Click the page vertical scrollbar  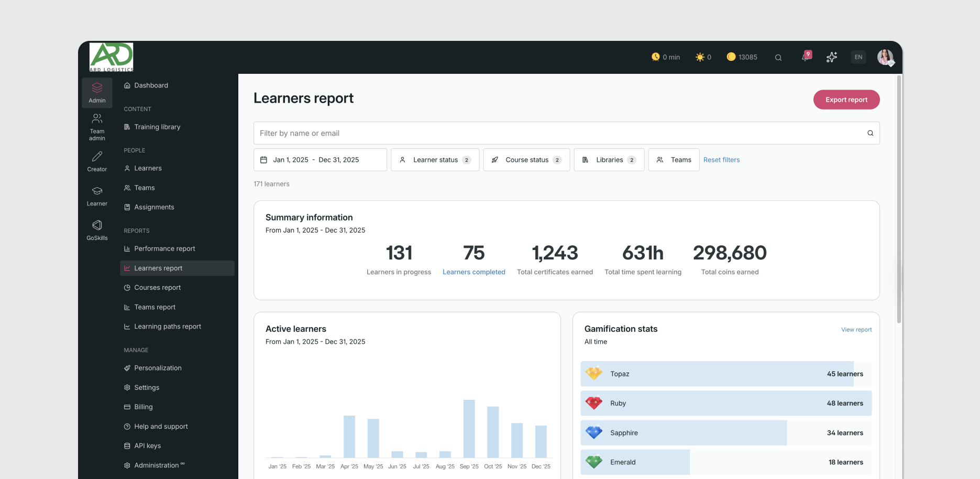coord(899,199)
